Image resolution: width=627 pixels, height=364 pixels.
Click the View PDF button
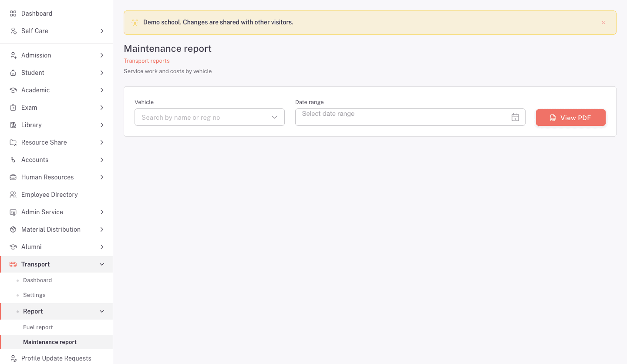(x=571, y=118)
